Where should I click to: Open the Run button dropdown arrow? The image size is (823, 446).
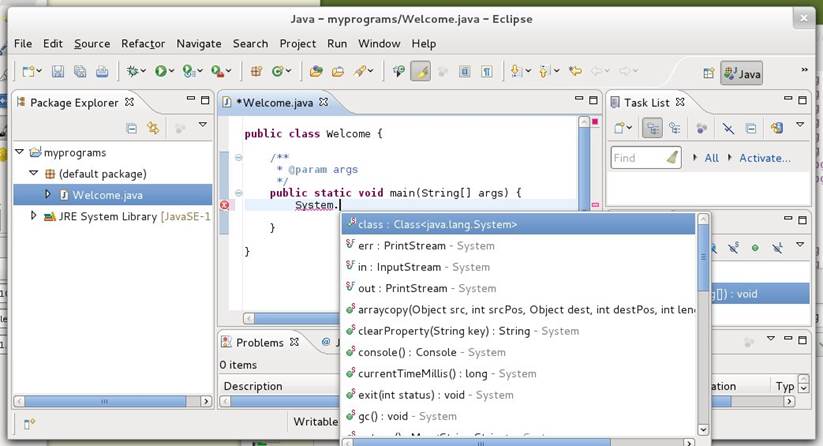point(172,70)
